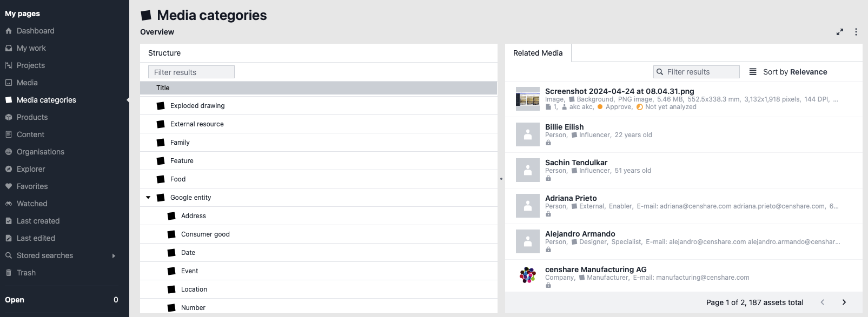The height and width of the screenshot is (317, 868).
Task: Open Organisations from the sidebar menu
Action: [x=40, y=152]
